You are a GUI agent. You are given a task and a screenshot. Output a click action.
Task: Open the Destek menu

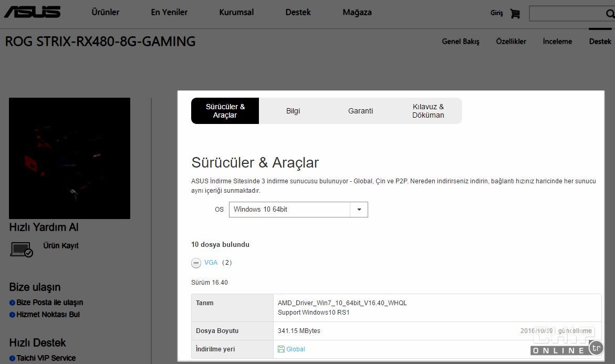click(298, 12)
